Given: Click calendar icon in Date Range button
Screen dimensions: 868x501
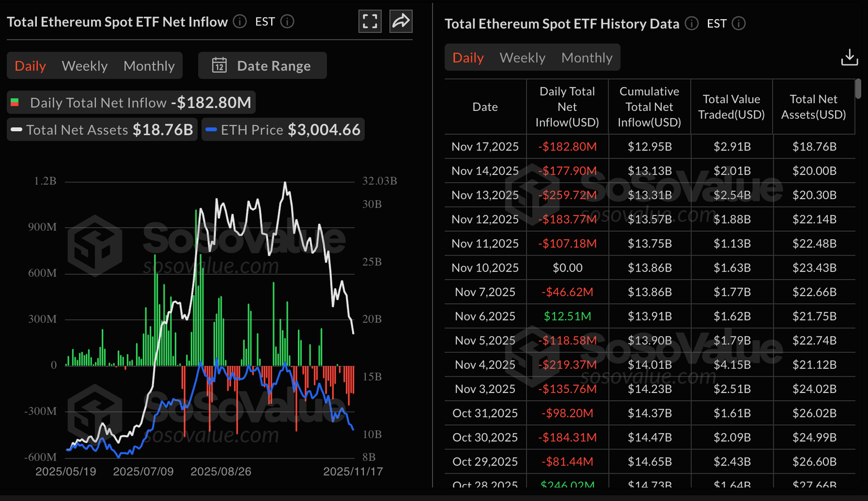Looking at the screenshot, I should (x=219, y=66).
